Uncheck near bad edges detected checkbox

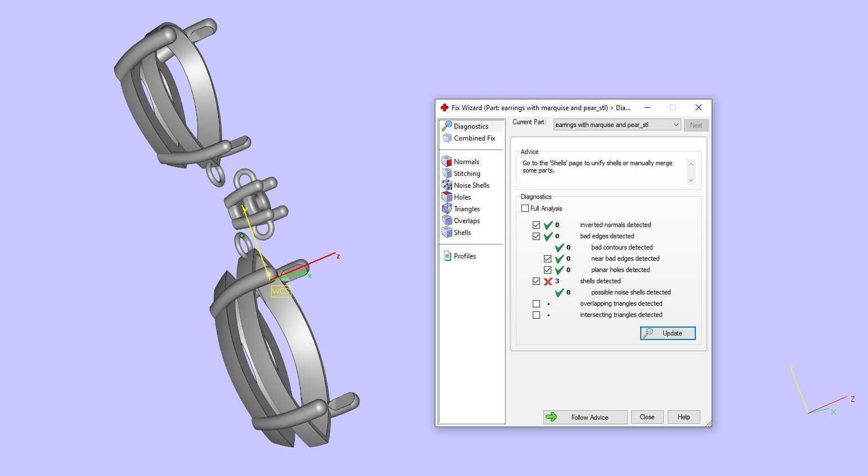point(547,259)
